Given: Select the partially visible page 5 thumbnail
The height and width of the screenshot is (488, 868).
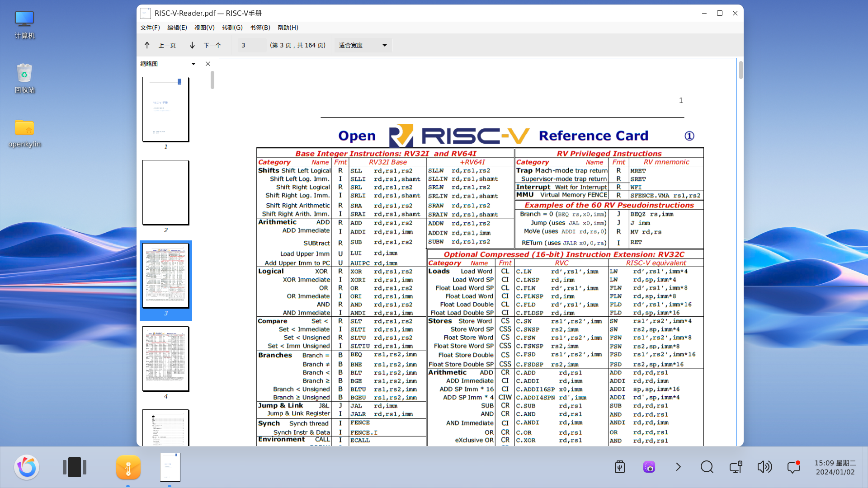Looking at the screenshot, I should 165,427.
